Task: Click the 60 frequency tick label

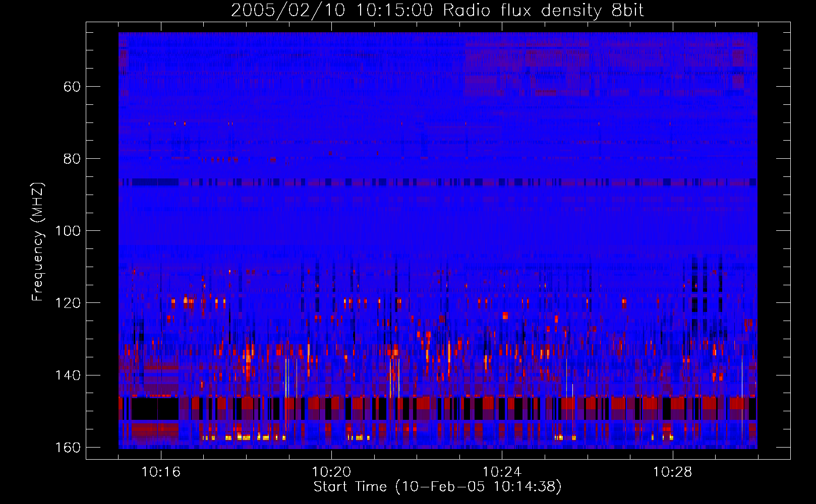Action: point(72,87)
